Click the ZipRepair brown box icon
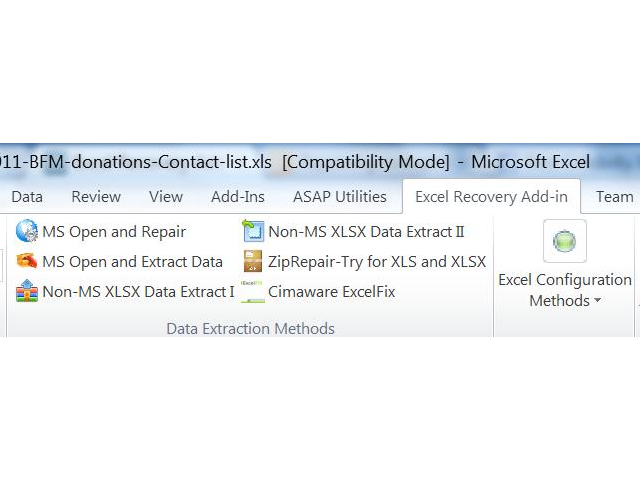Viewport: 640px width, 480px height. 253,261
